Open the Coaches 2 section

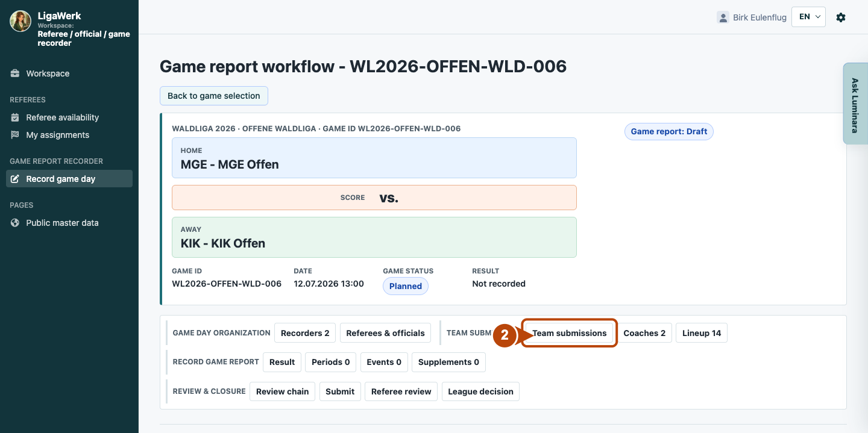[644, 333]
